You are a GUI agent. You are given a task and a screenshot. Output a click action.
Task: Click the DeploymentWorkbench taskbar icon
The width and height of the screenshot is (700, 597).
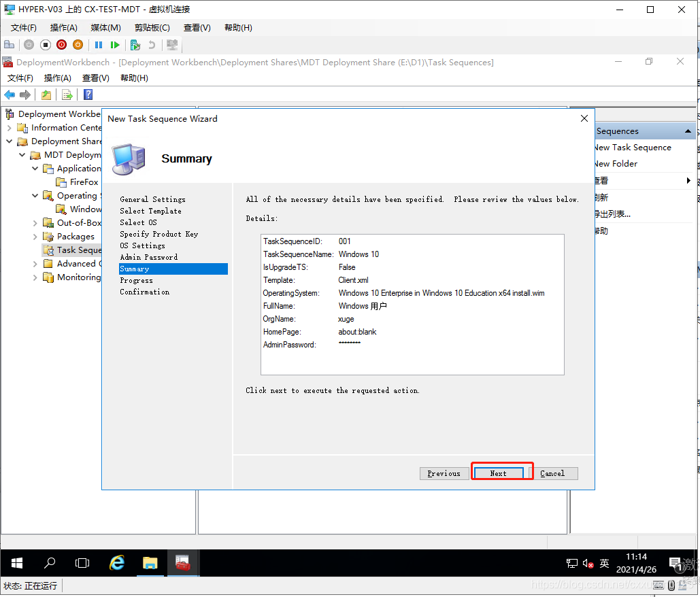[183, 563]
